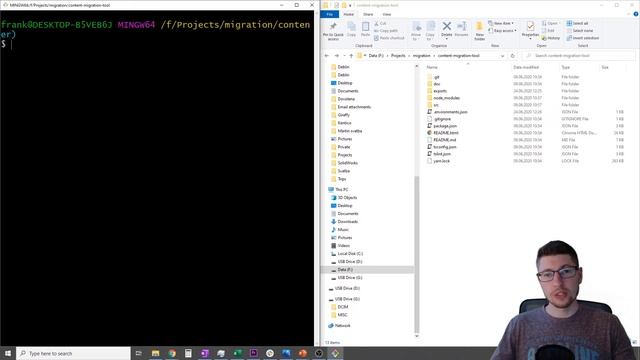Image resolution: width=640 pixels, height=360 pixels.
Task: Click Copy path in the ribbon
Action: 386,31
